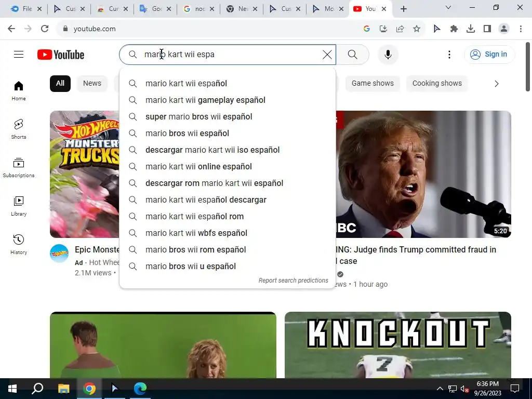Open Chrome three-dot menu

tap(521, 29)
